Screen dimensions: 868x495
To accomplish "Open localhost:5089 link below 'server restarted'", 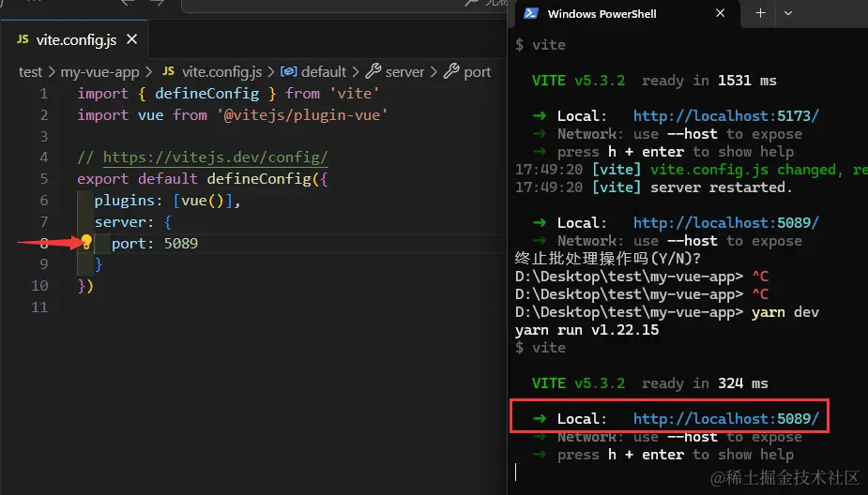I will pyautogui.click(x=725, y=223).
